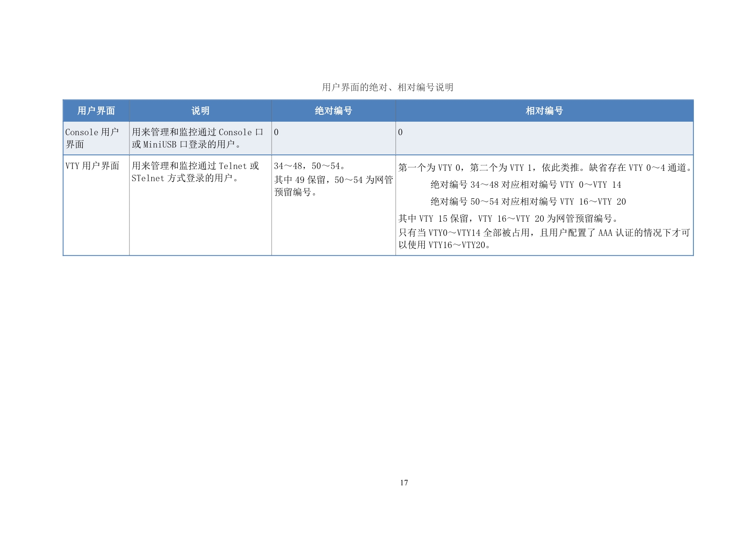This screenshot has width=756, height=535.
Task: Click the note that 49 is reserved
Action: pos(333,186)
